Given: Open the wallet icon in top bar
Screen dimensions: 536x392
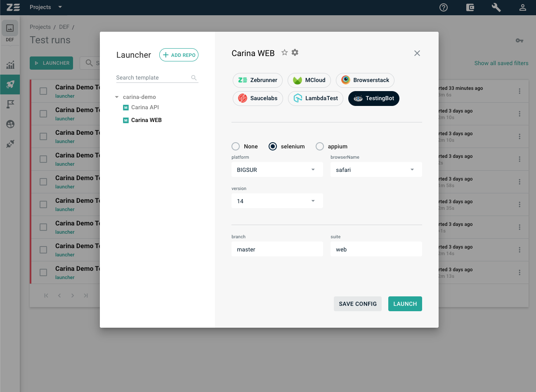Looking at the screenshot, I should (470, 7).
